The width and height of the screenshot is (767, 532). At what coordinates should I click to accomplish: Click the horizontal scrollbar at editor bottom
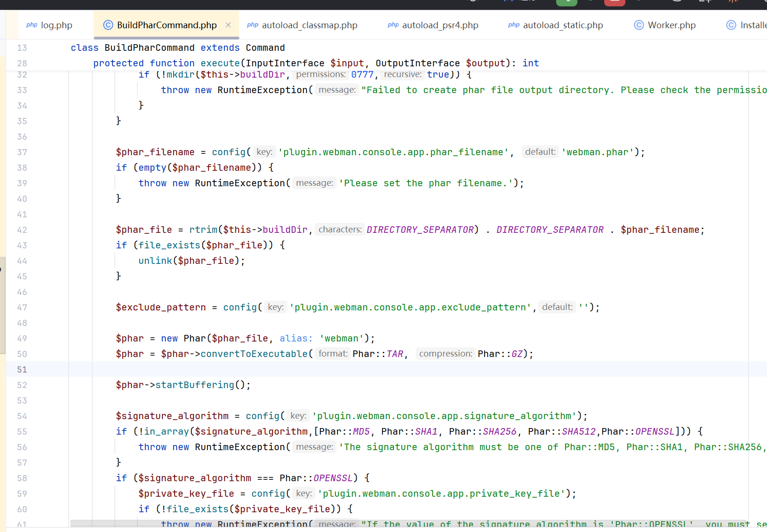[405, 524]
